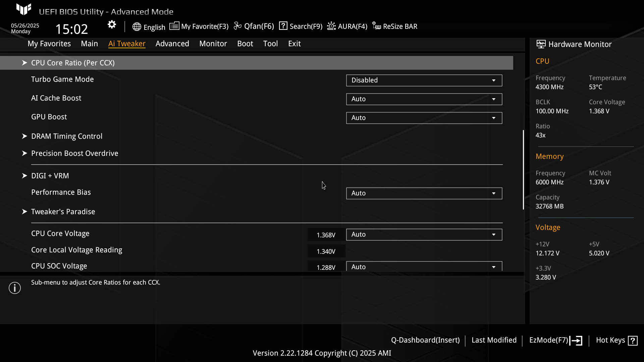Click the BCLK 100.00 MHz value
This screenshot has height=362, width=644.
tap(552, 111)
